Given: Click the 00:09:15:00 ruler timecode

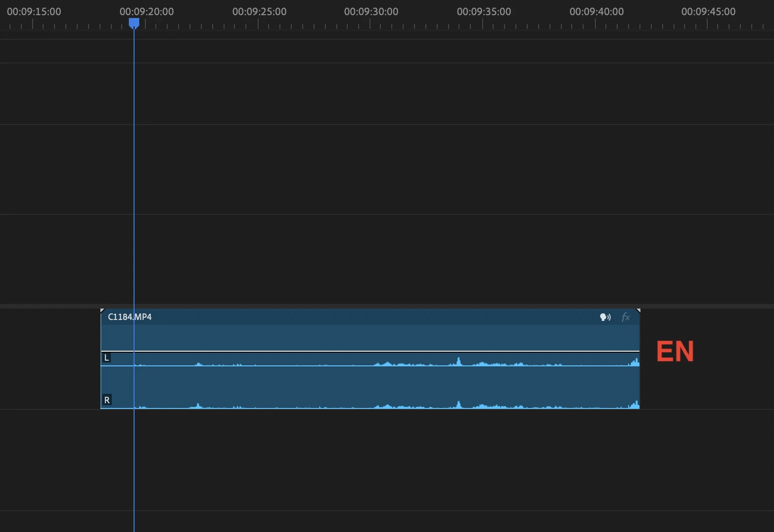Looking at the screenshot, I should (34, 11).
